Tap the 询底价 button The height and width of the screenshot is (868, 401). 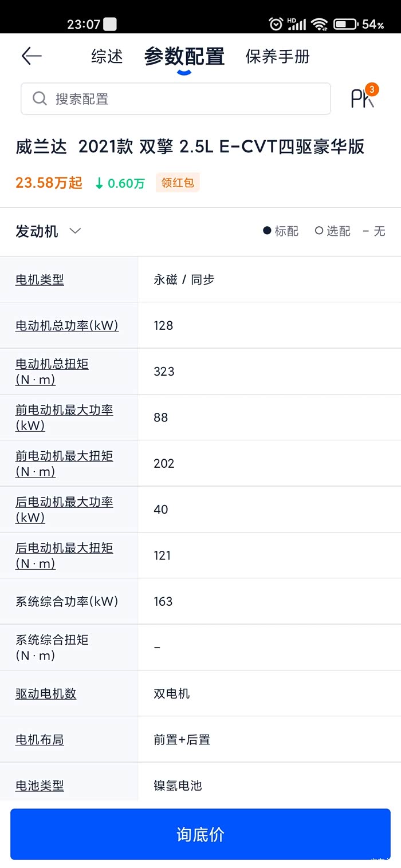(200, 834)
